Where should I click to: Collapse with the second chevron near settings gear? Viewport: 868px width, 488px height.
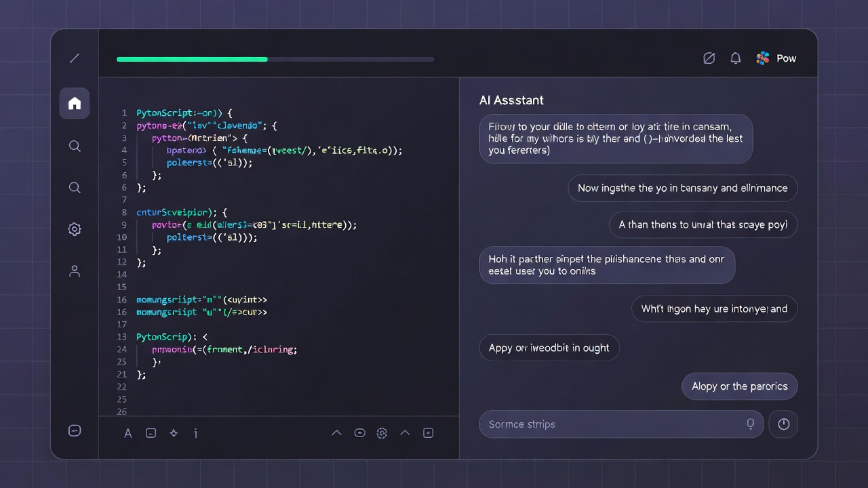click(405, 432)
